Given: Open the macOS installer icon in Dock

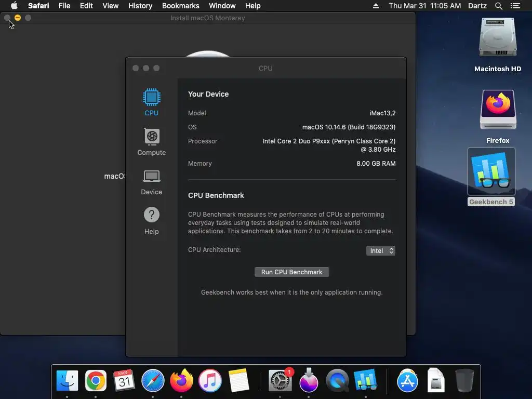Looking at the screenshot, I should [309, 380].
